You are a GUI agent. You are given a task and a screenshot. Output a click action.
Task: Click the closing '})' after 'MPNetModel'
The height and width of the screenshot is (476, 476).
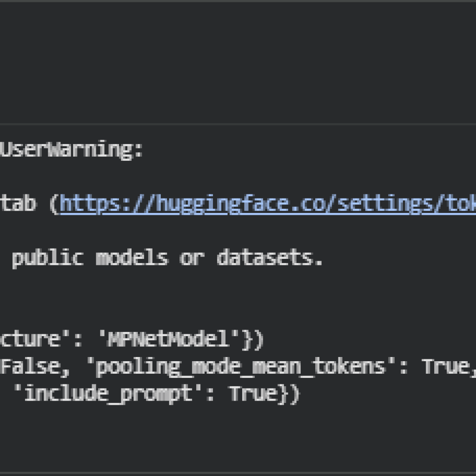click(252, 340)
